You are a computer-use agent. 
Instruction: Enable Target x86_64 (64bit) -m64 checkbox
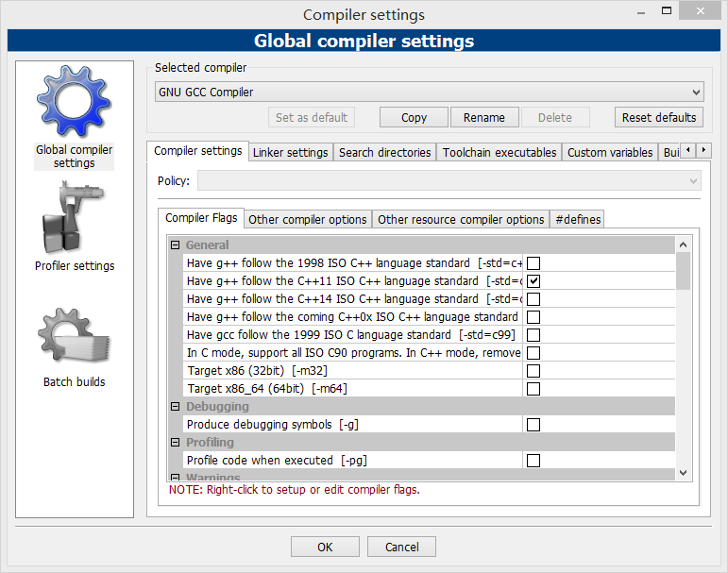tap(533, 389)
